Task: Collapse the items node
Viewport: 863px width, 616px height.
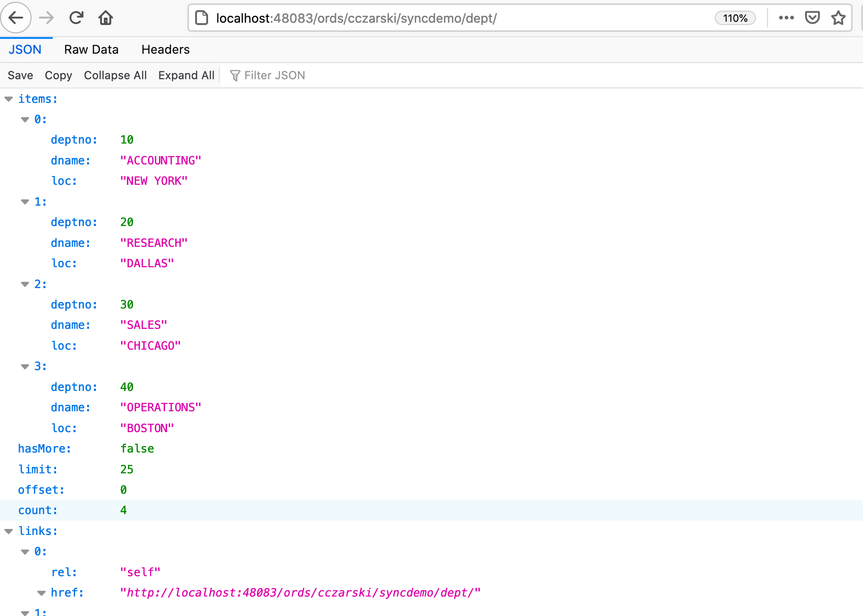Action: coord(8,99)
